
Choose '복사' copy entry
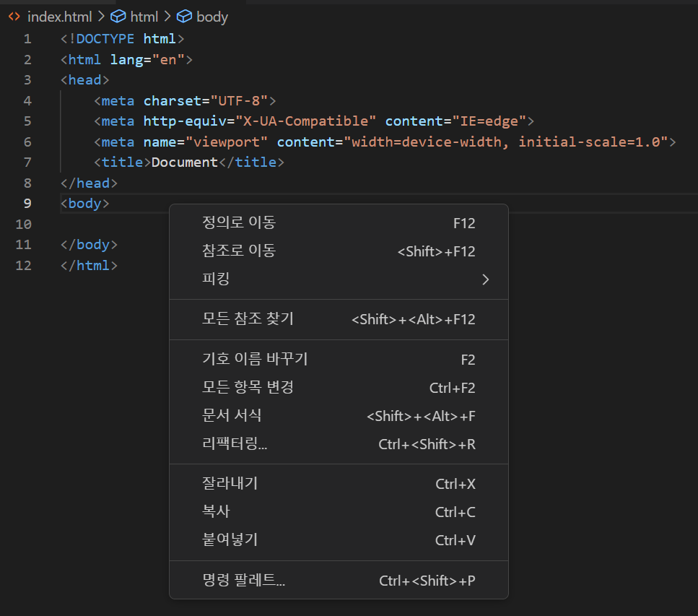(x=339, y=512)
